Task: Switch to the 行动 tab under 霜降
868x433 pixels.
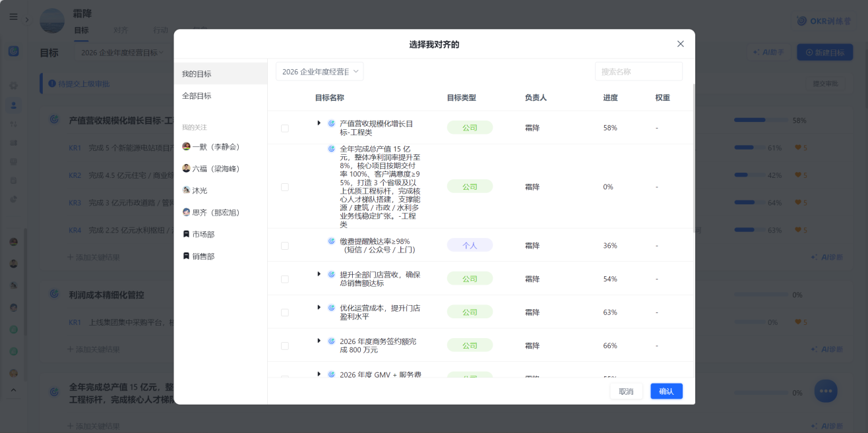Action: pyautogui.click(x=160, y=30)
